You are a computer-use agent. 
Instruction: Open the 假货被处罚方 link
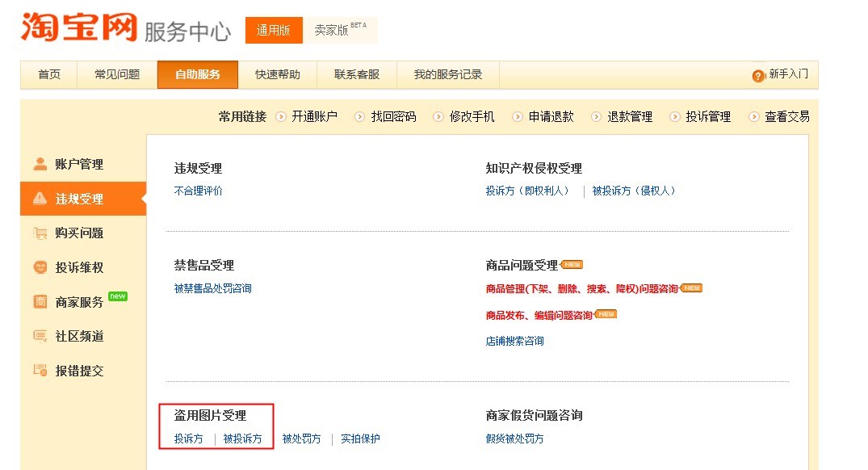coord(515,439)
